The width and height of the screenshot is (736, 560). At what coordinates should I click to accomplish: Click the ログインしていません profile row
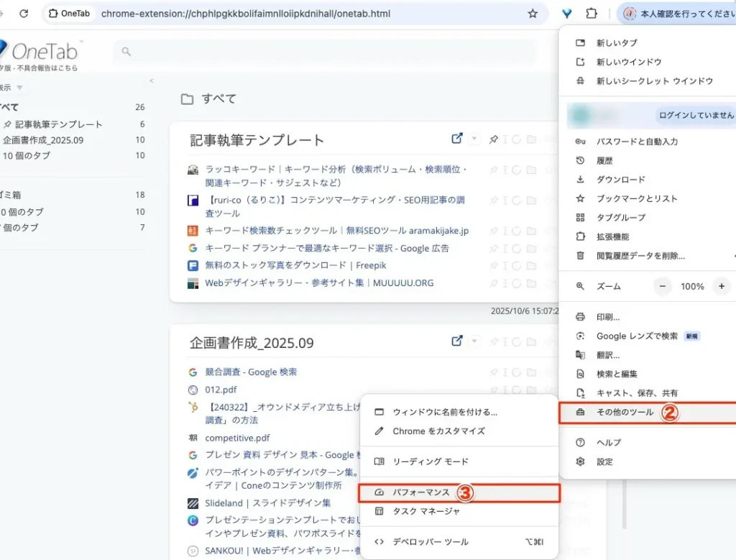(x=651, y=115)
